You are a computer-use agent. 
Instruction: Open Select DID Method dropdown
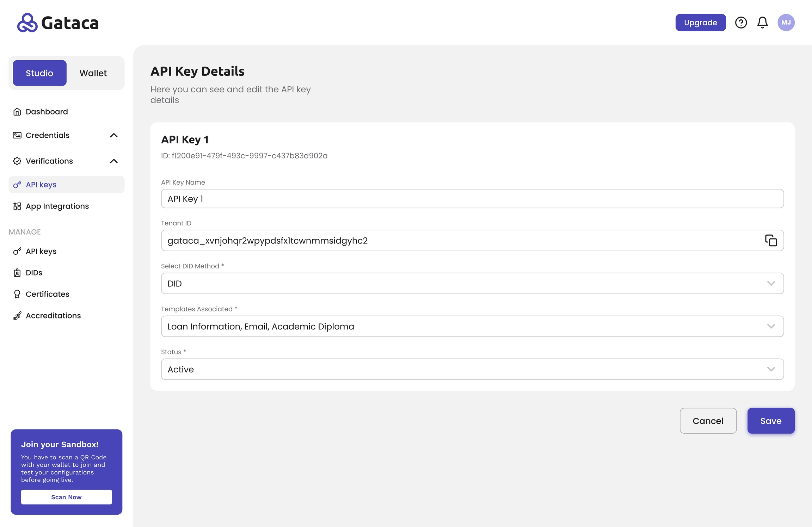(x=472, y=283)
